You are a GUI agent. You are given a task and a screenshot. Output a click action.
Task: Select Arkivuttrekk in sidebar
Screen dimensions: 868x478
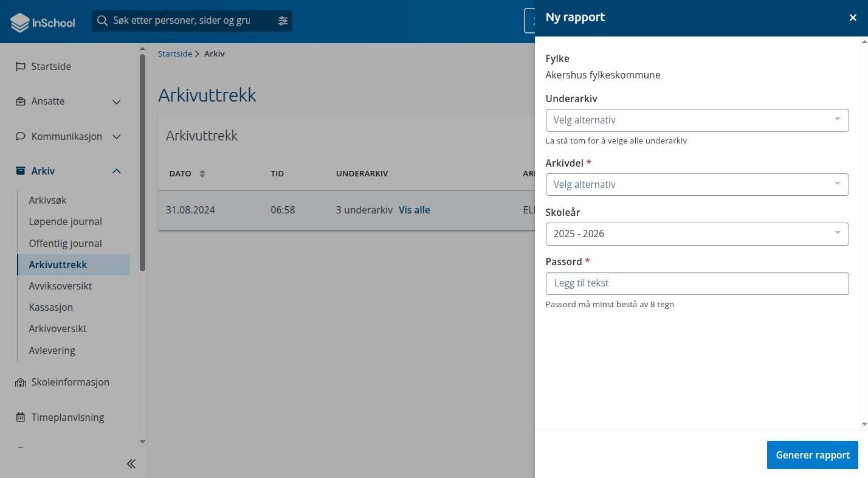coord(74,265)
